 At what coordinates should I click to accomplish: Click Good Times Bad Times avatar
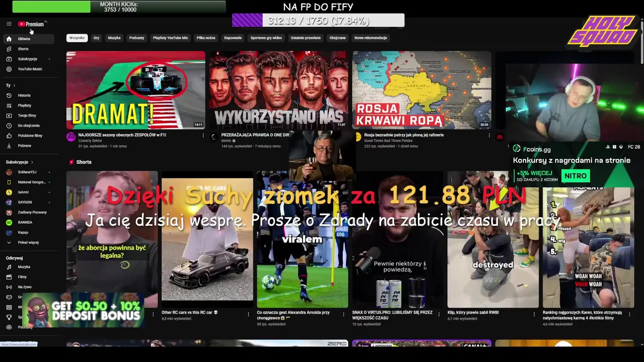[x=358, y=137]
